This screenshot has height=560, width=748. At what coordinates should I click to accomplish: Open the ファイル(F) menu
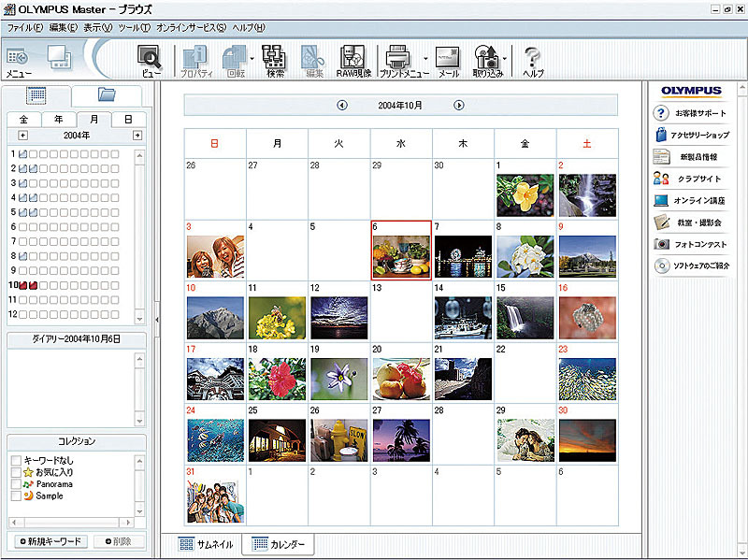[x=25, y=28]
